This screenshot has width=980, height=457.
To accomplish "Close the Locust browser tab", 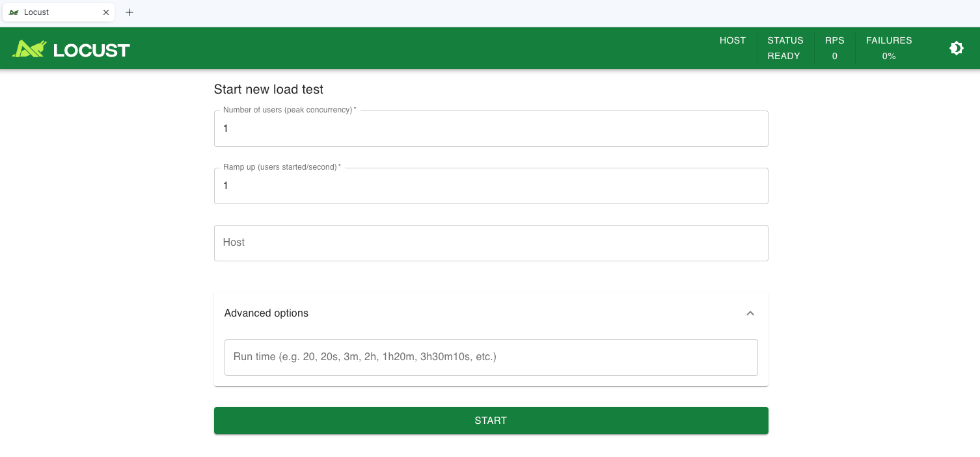I will pyautogui.click(x=106, y=12).
